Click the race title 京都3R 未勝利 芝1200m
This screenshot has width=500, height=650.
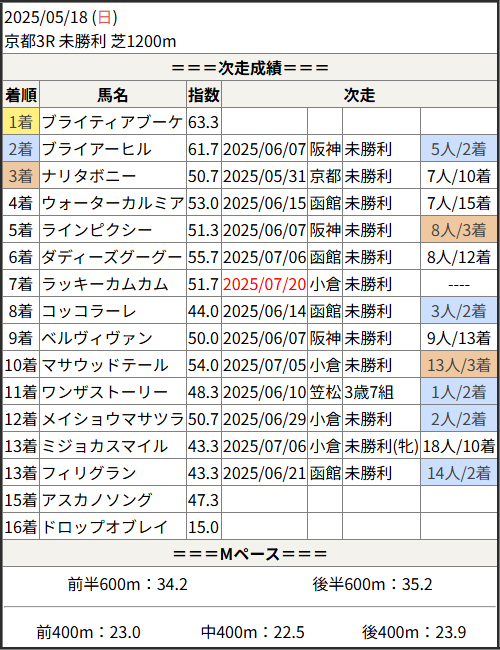90,41
